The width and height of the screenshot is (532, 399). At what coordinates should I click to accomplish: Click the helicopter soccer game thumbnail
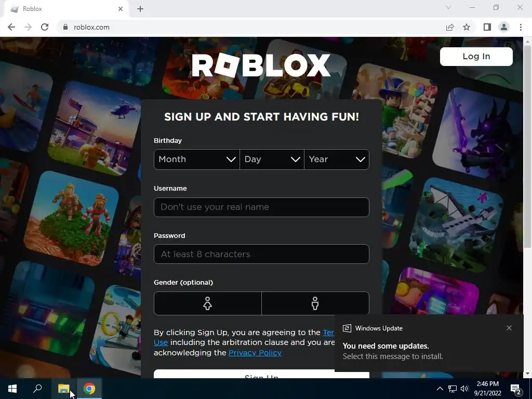coord(95,128)
